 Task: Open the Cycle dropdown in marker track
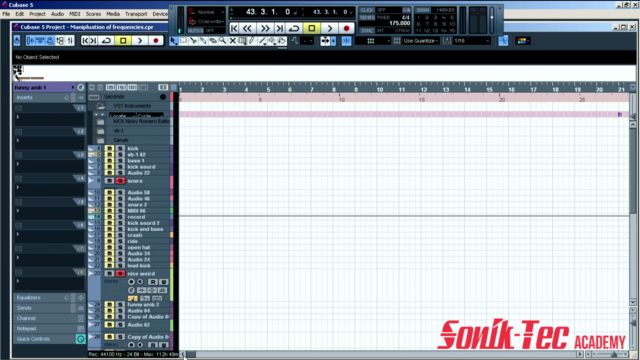[x=150, y=116]
